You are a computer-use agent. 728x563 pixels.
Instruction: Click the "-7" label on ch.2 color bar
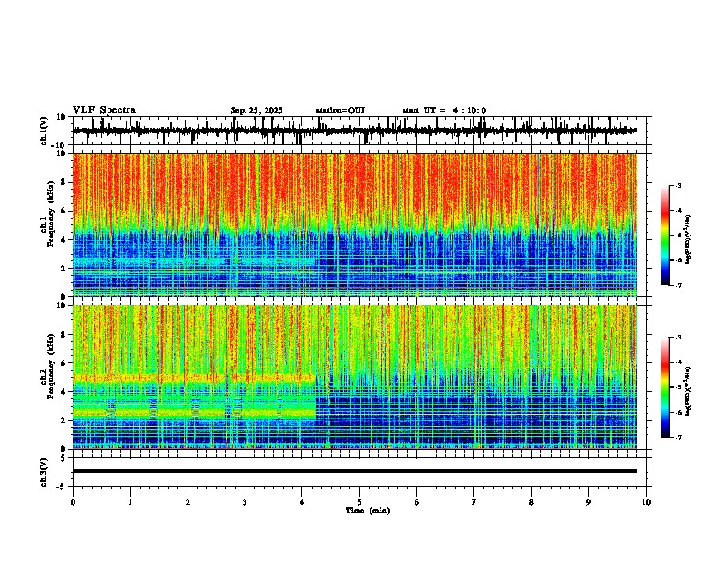coord(677,438)
